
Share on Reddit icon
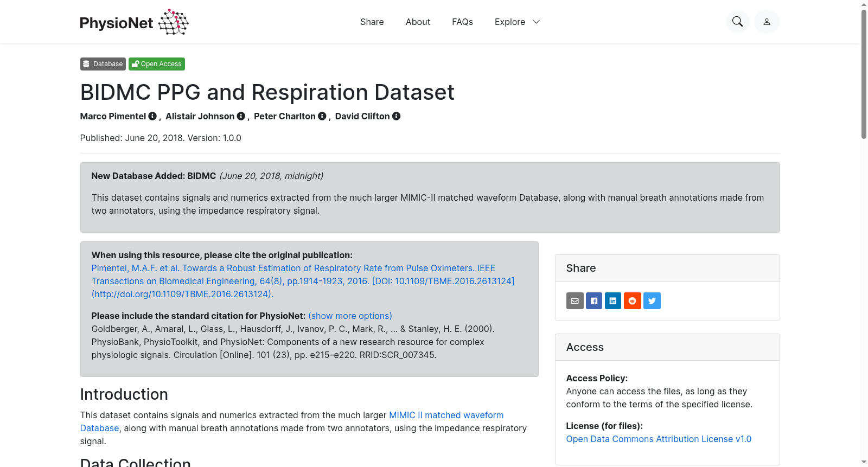[x=633, y=300]
